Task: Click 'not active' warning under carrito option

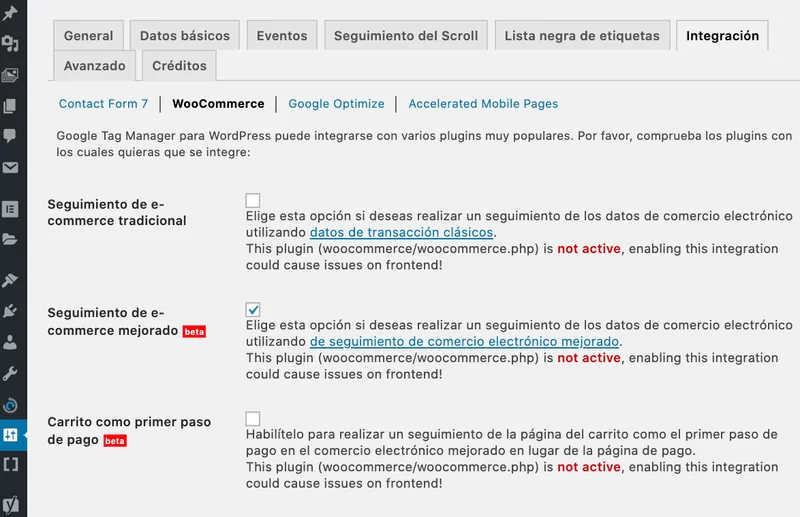Action: 589,467
